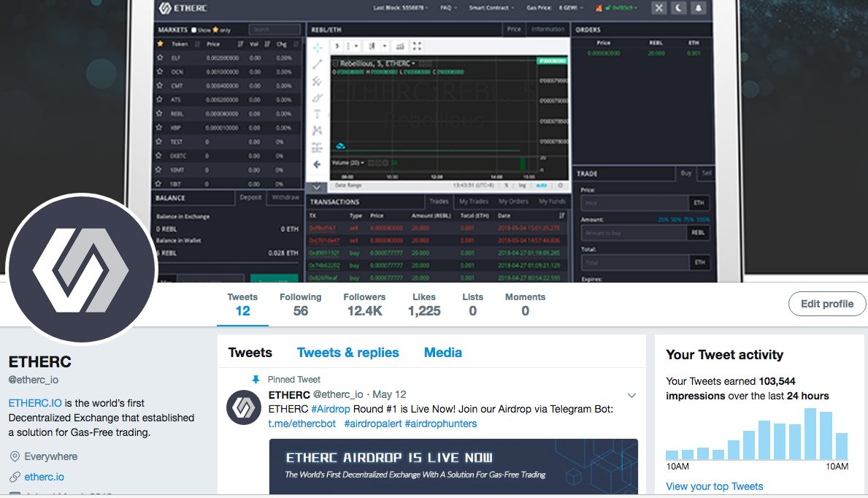Select the measure tool above back arrow
868x498 pixels.
(x=318, y=148)
